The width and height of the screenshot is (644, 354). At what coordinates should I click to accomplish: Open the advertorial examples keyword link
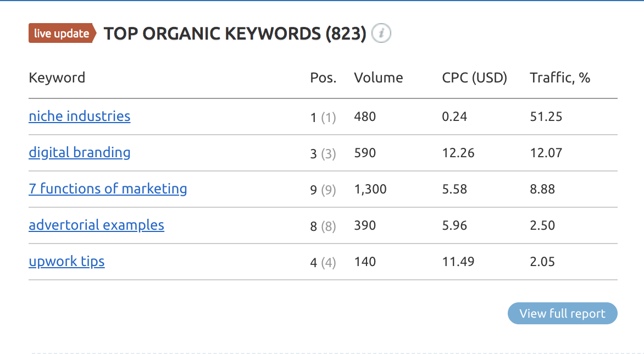click(x=97, y=225)
